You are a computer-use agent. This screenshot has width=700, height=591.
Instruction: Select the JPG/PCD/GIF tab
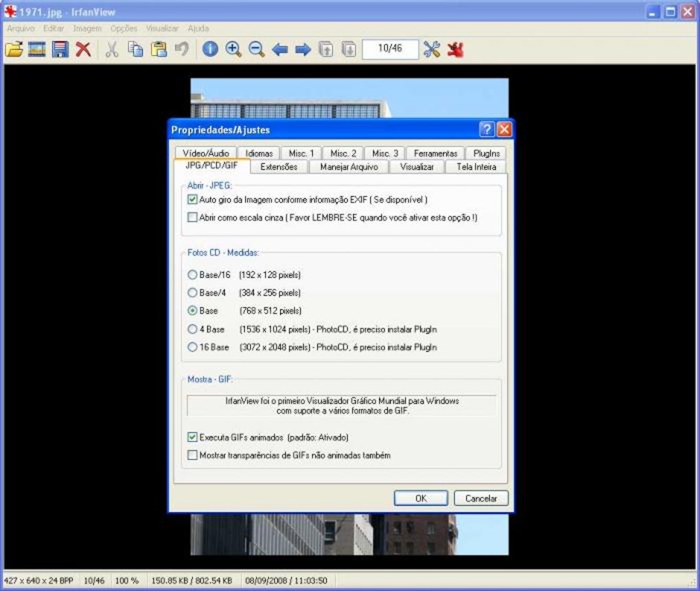[211, 165]
